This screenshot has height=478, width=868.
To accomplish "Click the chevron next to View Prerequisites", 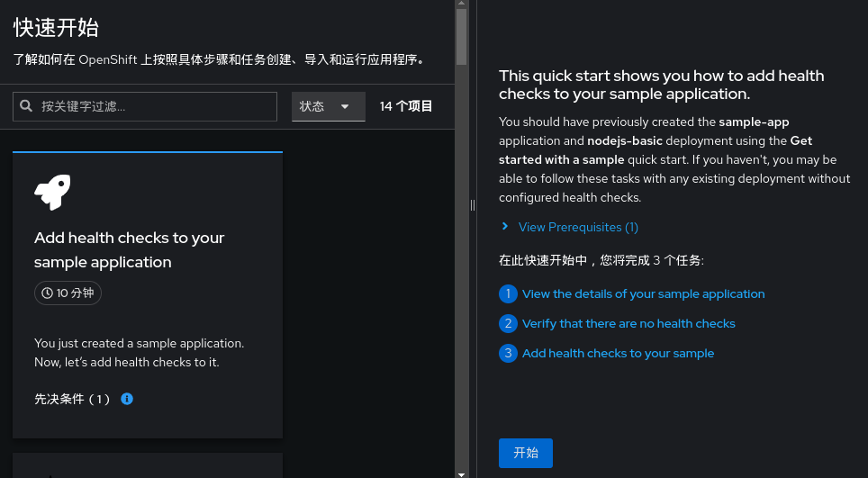I will (x=505, y=226).
